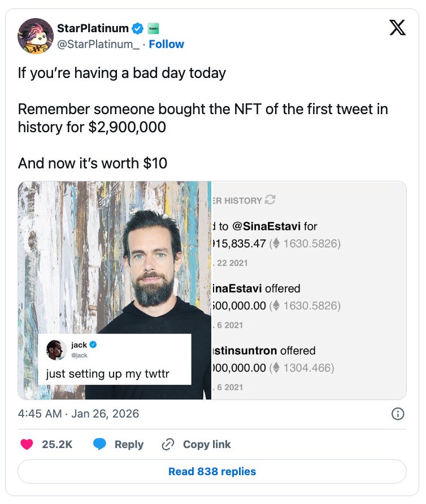426x504 pixels.
Task: Like the tweet with the heart icon
Action: [x=27, y=445]
